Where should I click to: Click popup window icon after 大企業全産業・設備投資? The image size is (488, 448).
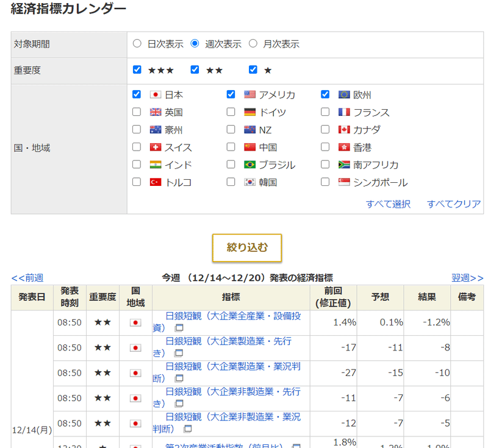(x=179, y=328)
